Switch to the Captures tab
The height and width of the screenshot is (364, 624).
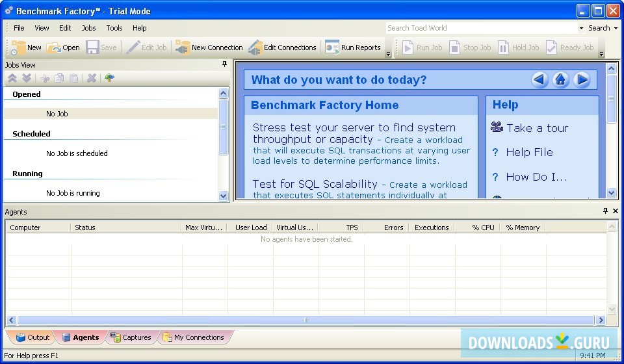[x=131, y=337]
